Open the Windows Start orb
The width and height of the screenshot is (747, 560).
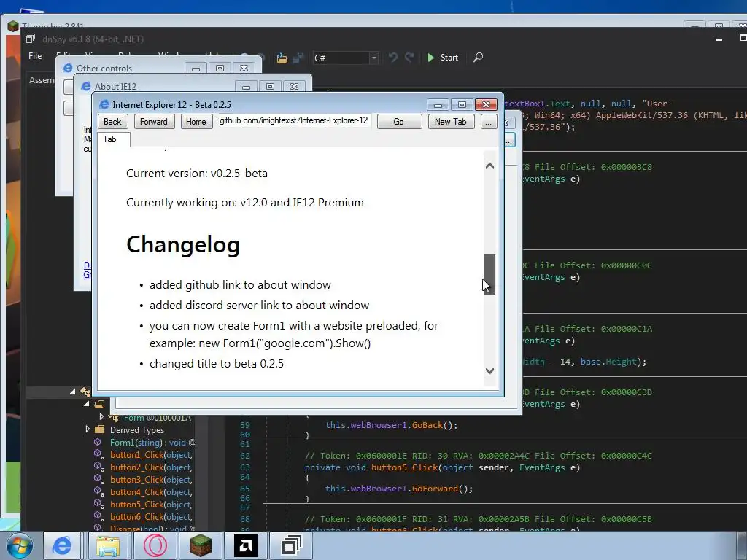point(20,545)
